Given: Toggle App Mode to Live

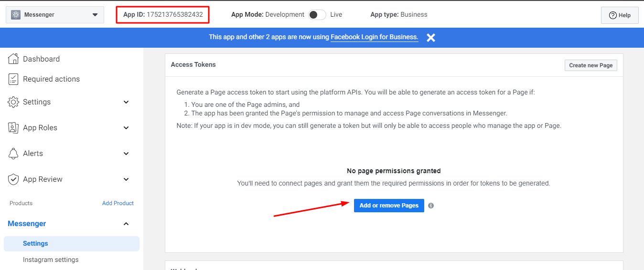Looking at the screenshot, I should (x=317, y=15).
